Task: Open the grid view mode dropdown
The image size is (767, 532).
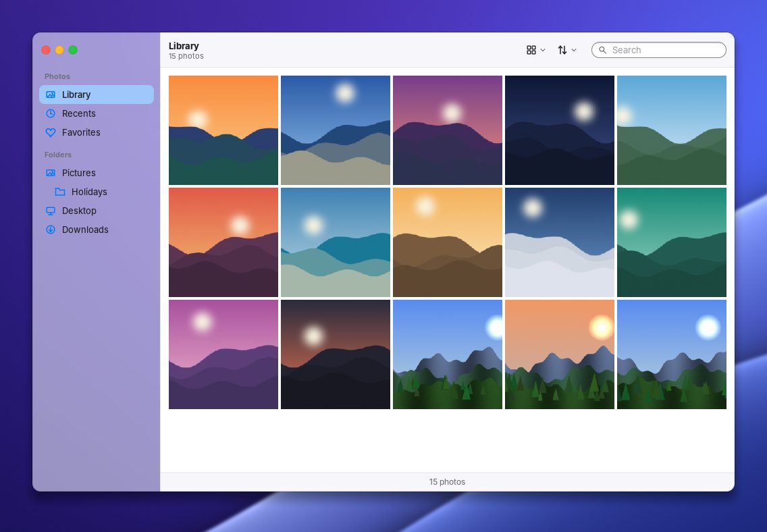Action: (535, 50)
